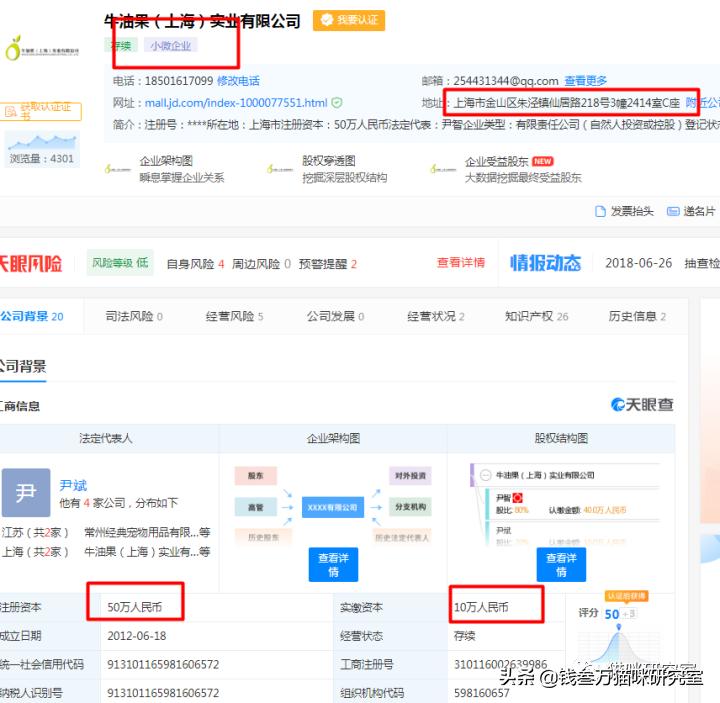Click the 企业受益股东 small logo icon

pos(443,169)
